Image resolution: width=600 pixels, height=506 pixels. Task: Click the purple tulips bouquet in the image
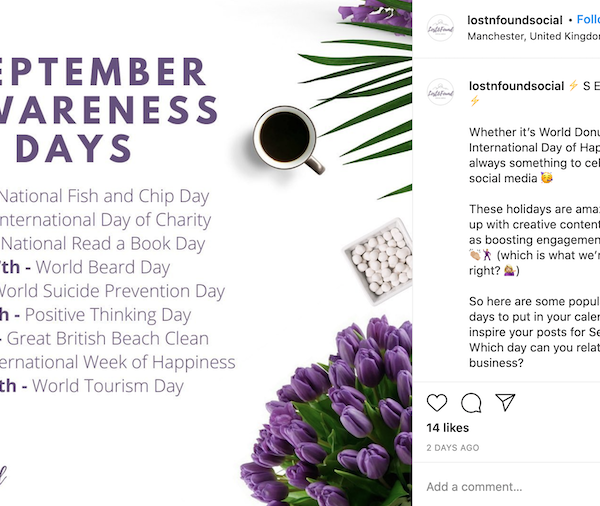point(340,420)
